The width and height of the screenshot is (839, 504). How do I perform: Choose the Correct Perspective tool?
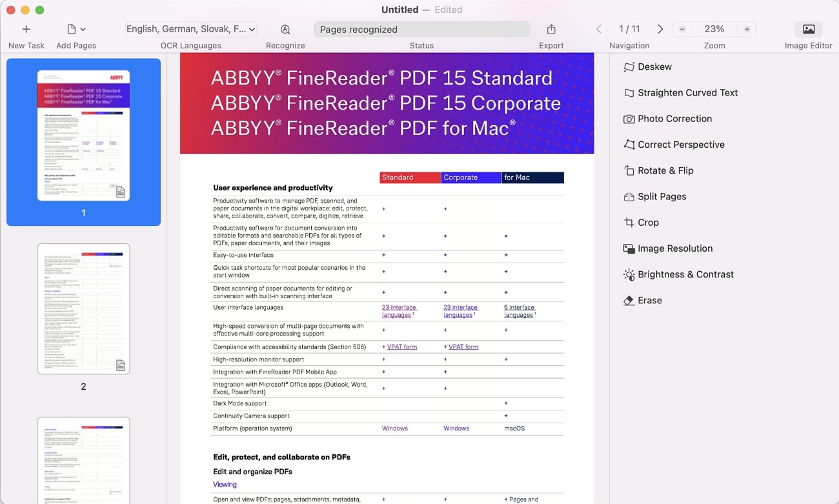coord(674,145)
